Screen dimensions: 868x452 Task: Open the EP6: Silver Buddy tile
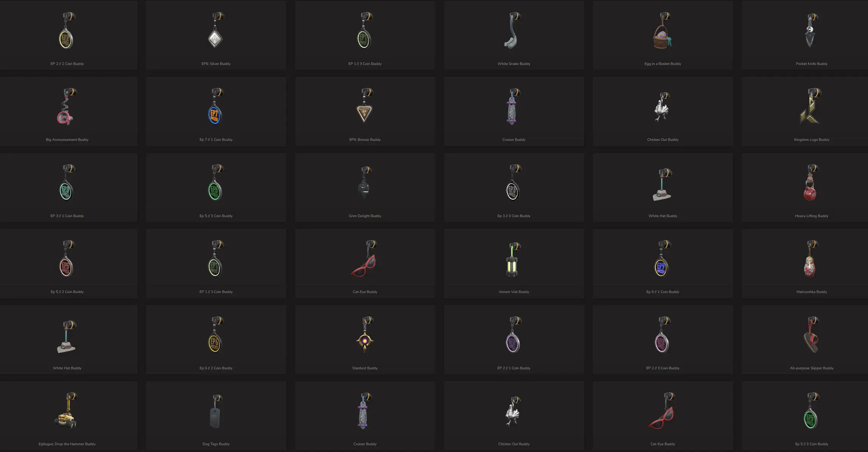point(216,35)
